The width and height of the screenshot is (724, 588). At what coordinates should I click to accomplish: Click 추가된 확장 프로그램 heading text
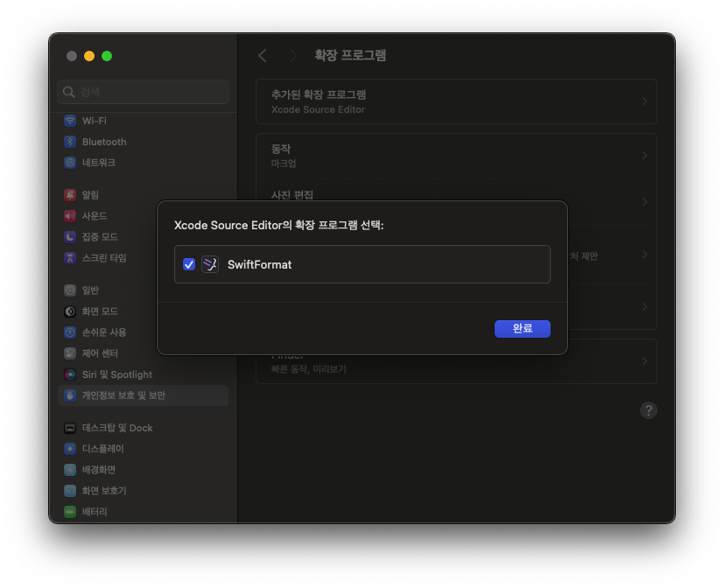tap(319, 94)
